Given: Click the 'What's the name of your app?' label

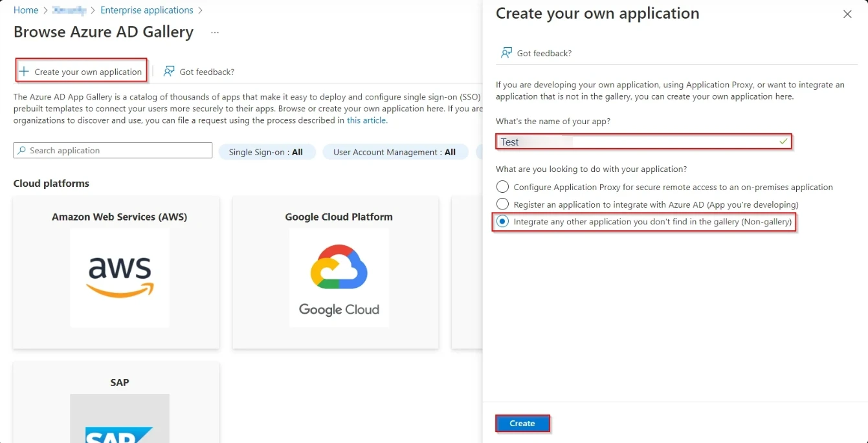Looking at the screenshot, I should [x=553, y=121].
